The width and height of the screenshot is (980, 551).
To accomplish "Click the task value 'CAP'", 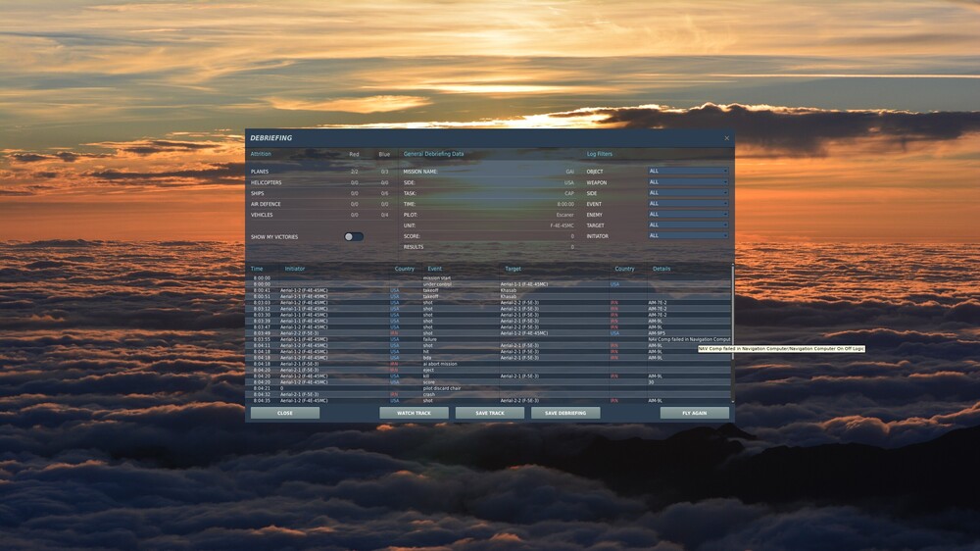I will point(569,193).
